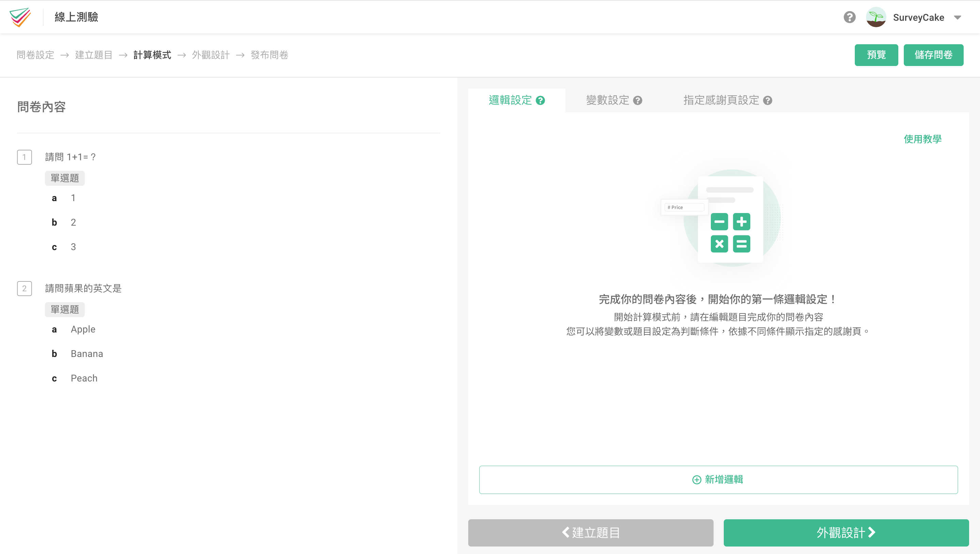Go to 外觀設計 breadcrumb step

point(211,55)
